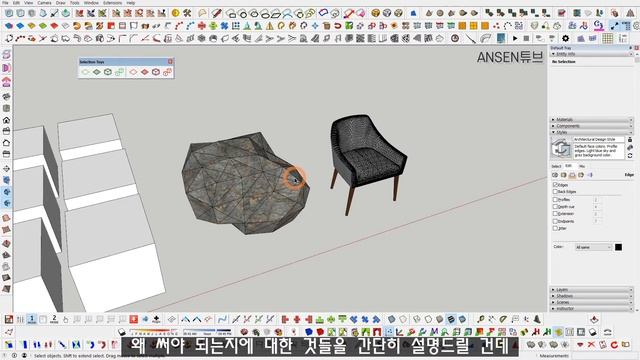The image size is (640, 360).
Task: Expand the Layers panel
Action: [591, 289]
